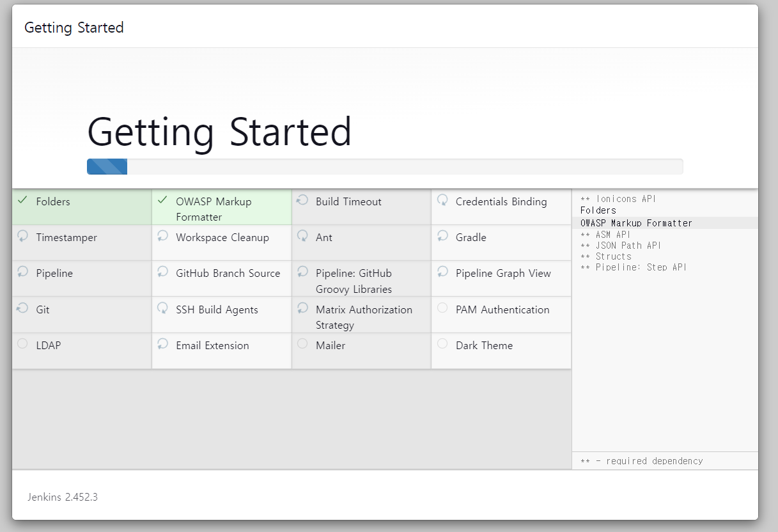Click the spinner icon beside Workspace Cleanup
The width and height of the screenshot is (778, 532).
(x=162, y=237)
